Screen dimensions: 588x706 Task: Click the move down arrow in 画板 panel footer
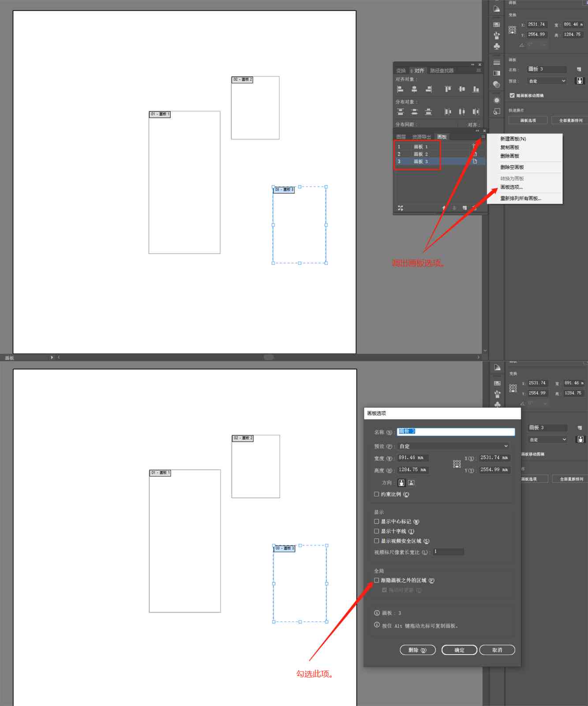(454, 208)
